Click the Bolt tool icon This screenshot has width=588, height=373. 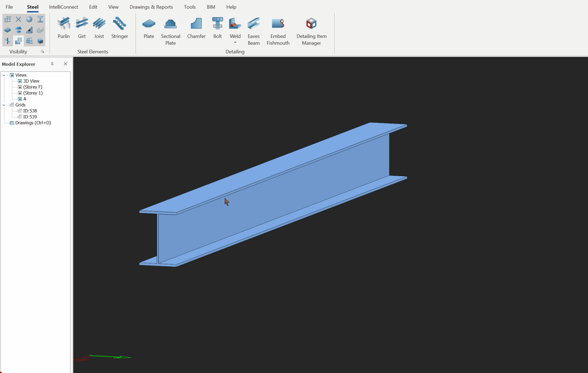[217, 24]
